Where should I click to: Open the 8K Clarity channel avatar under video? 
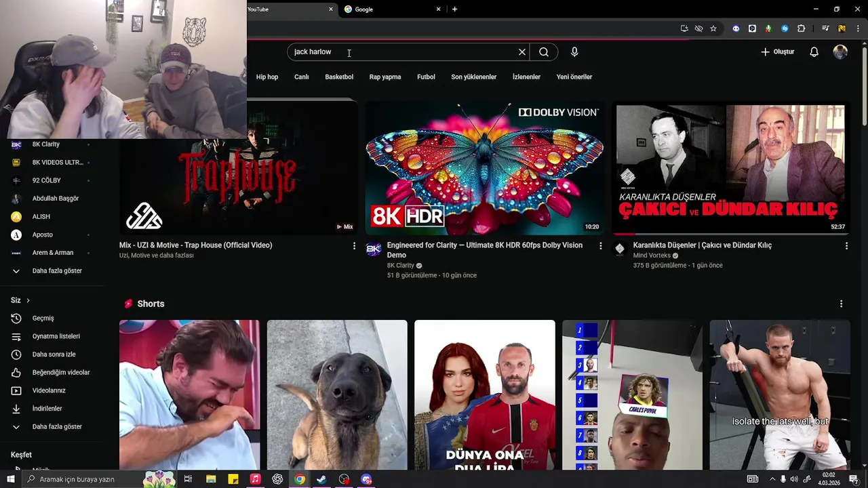(374, 249)
